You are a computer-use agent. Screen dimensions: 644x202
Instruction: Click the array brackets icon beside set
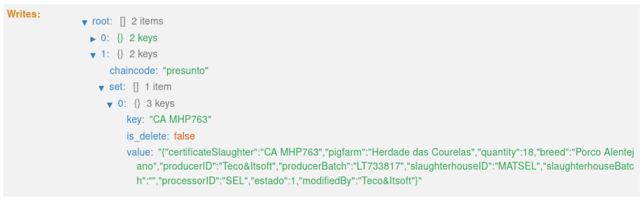point(136,87)
